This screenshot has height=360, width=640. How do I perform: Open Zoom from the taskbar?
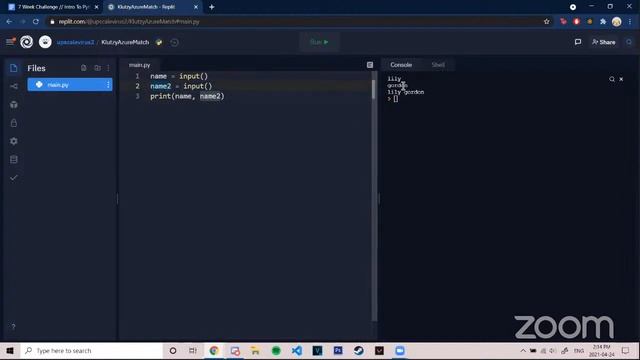tap(400, 351)
